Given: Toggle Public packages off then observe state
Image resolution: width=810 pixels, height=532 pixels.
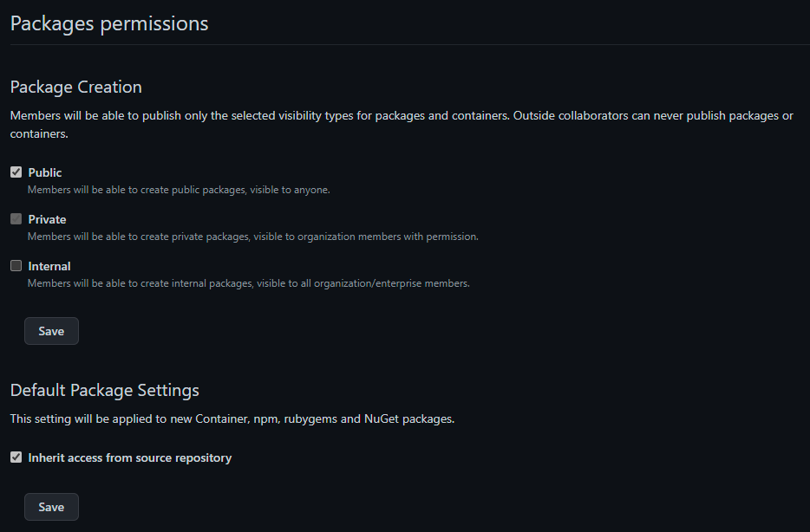Looking at the screenshot, I should click(x=16, y=172).
